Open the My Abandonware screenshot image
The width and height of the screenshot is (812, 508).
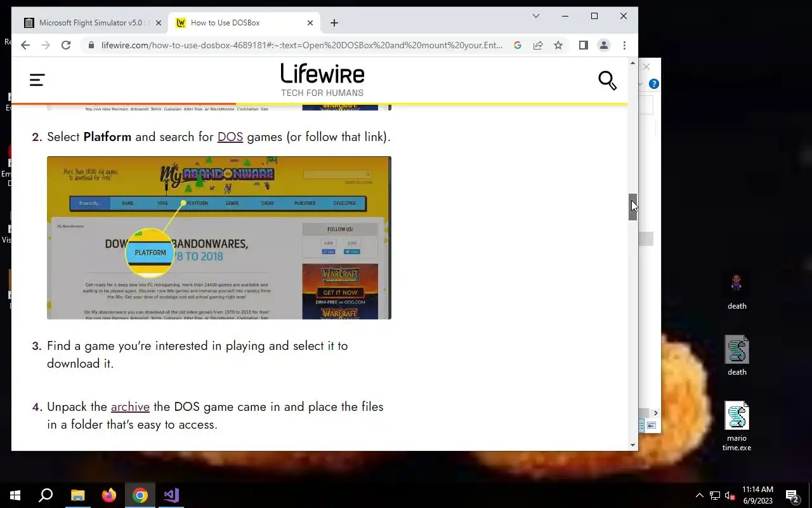219,237
